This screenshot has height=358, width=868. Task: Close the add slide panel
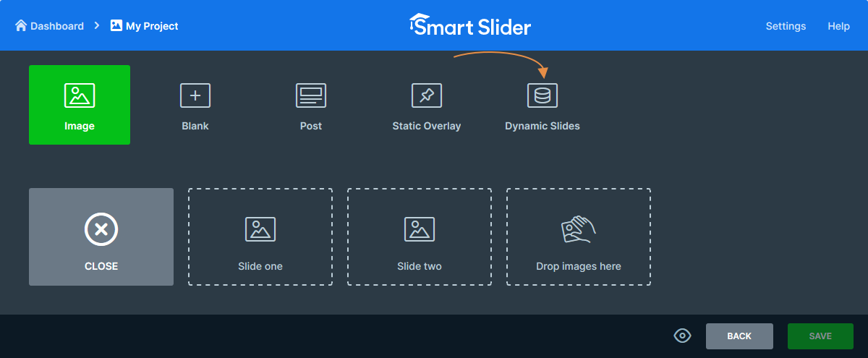pos(101,236)
